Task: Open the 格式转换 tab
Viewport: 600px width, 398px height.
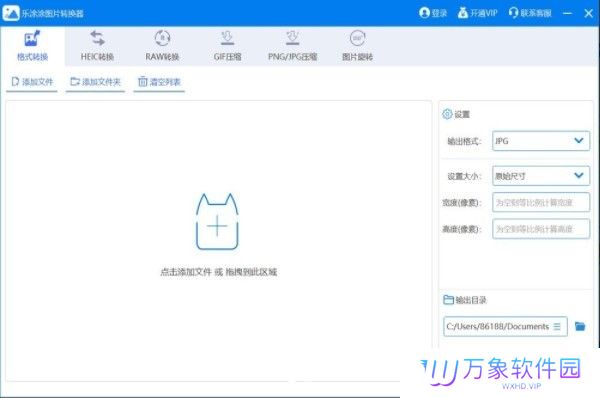Action: pos(32,46)
